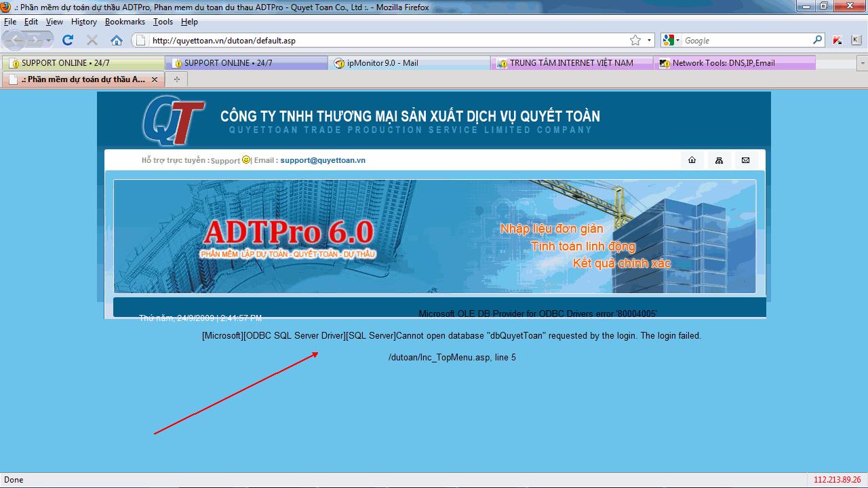Reload the current page

pos(68,40)
